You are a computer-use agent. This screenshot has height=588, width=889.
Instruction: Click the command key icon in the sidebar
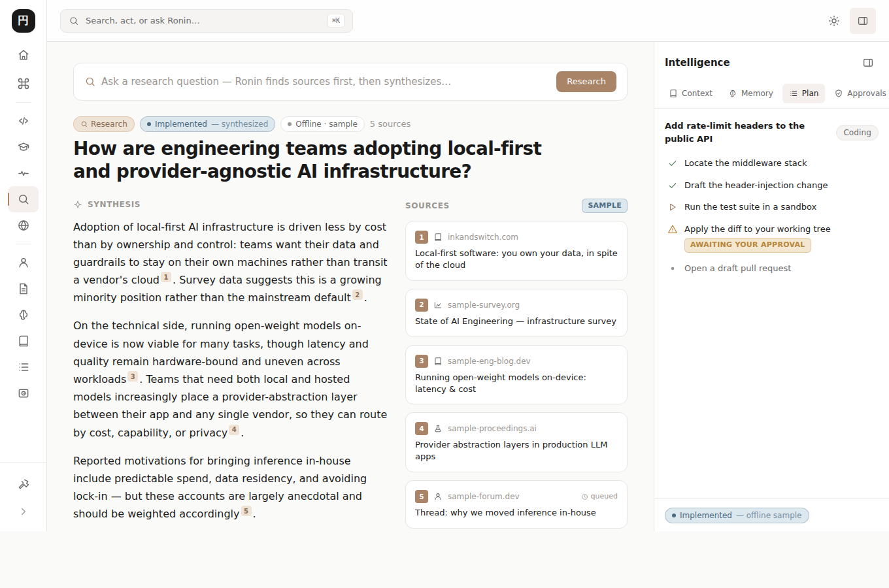[x=24, y=84]
